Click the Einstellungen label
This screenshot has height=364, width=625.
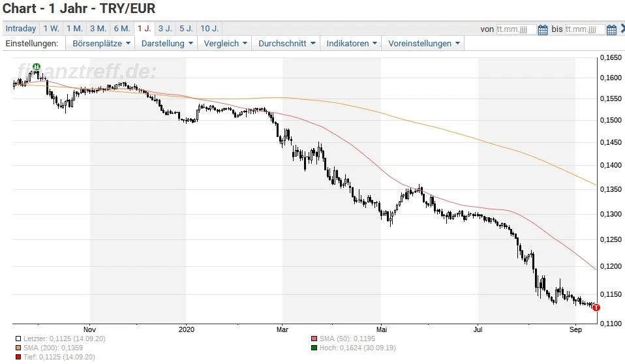click(x=32, y=44)
